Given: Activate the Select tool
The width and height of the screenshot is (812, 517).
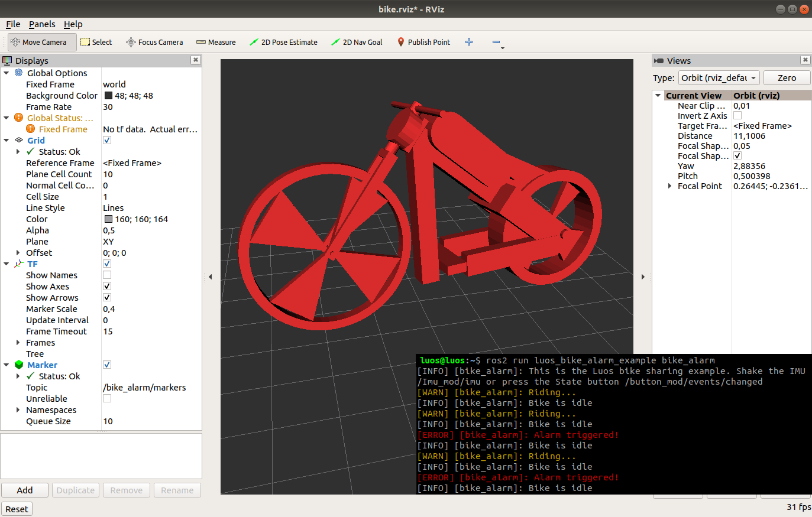Looking at the screenshot, I should [x=96, y=42].
